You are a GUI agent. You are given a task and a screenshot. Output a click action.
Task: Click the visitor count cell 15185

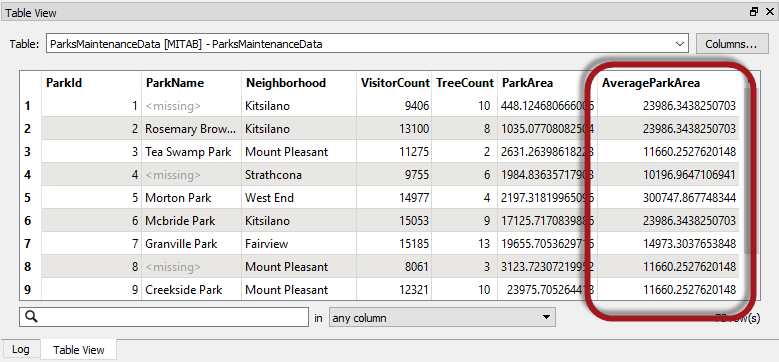coord(394,244)
